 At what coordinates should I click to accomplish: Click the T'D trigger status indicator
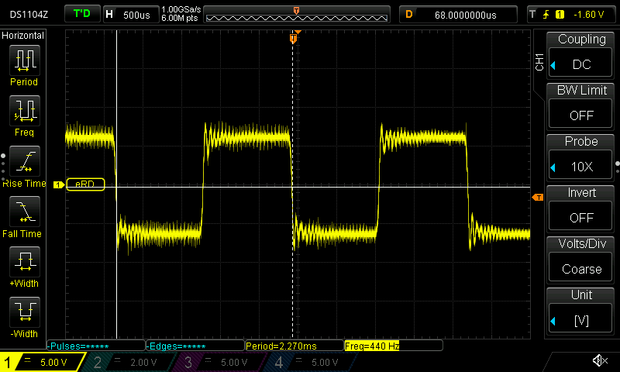coord(82,14)
